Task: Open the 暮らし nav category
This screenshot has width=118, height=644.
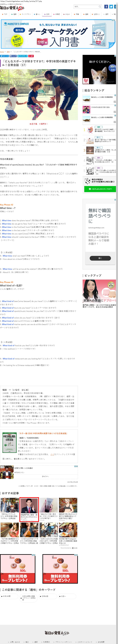Action: point(37,14)
